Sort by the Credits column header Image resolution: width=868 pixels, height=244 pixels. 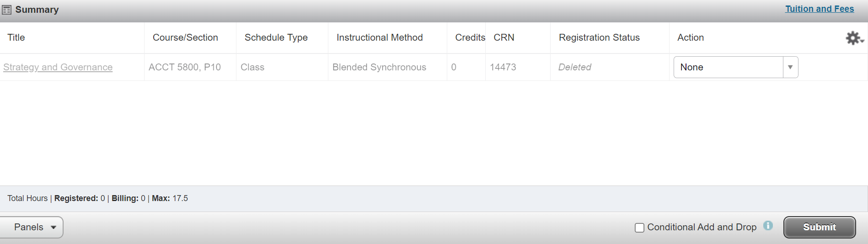(x=470, y=37)
